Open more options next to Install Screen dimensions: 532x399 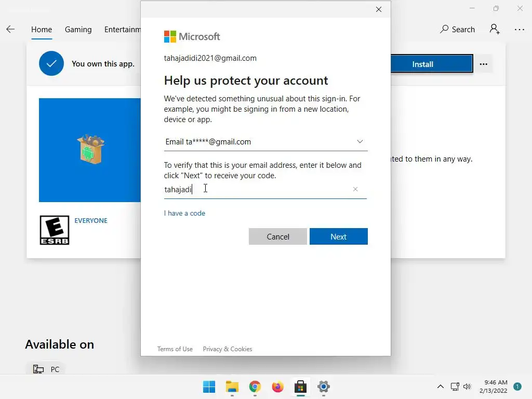tap(484, 64)
